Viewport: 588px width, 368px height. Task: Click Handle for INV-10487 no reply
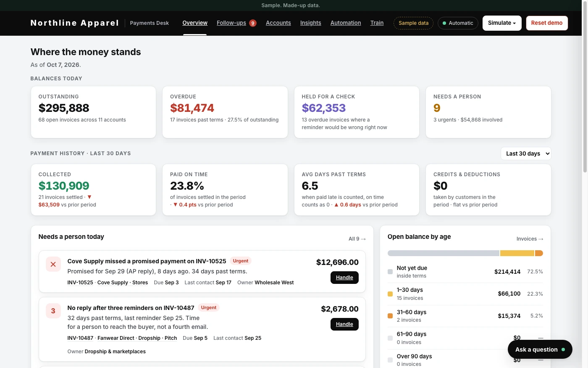tap(344, 324)
